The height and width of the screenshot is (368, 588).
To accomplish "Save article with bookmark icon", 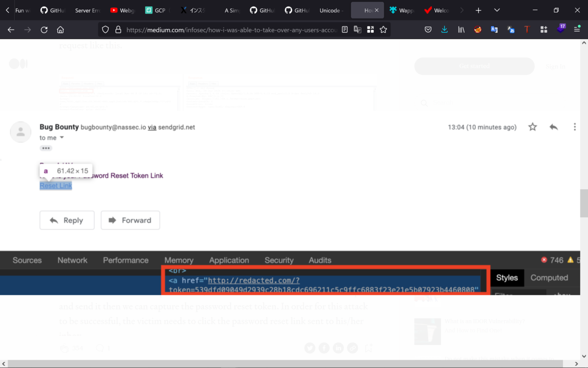I will [368, 348].
